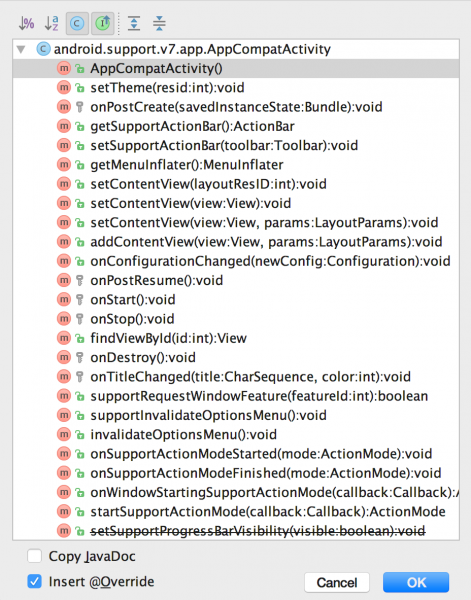Collapse the AppCompatActivity class tree node
The image size is (471, 600).
pyautogui.click(x=21, y=49)
